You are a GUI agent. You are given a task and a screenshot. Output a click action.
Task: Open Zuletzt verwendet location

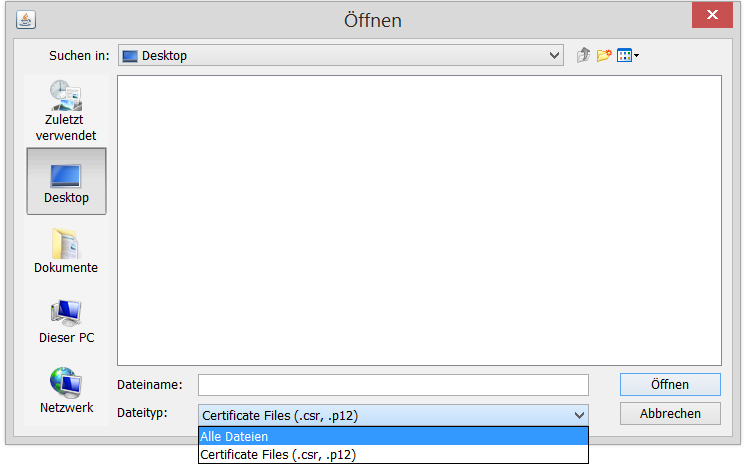[x=66, y=111]
